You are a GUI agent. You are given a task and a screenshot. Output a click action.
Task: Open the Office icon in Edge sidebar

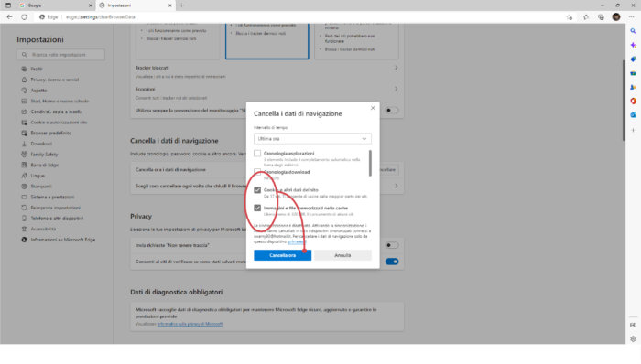(x=633, y=101)
